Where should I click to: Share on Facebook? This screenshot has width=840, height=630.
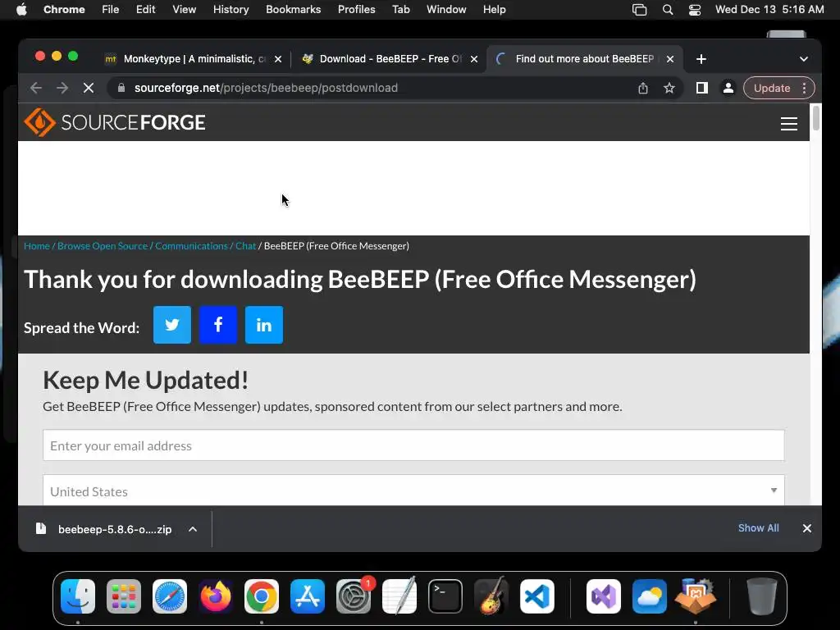point(218,325)
